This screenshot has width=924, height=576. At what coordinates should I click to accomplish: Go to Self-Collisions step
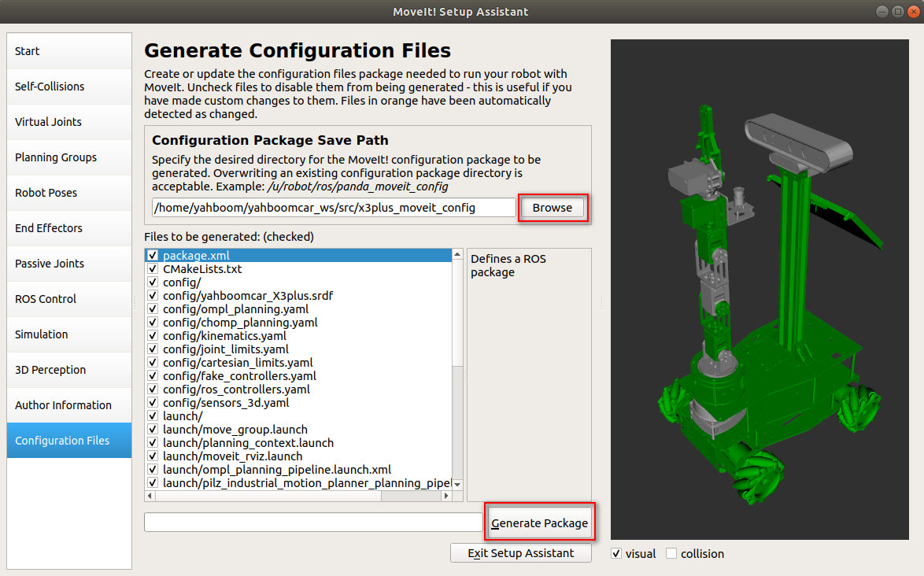69,87
